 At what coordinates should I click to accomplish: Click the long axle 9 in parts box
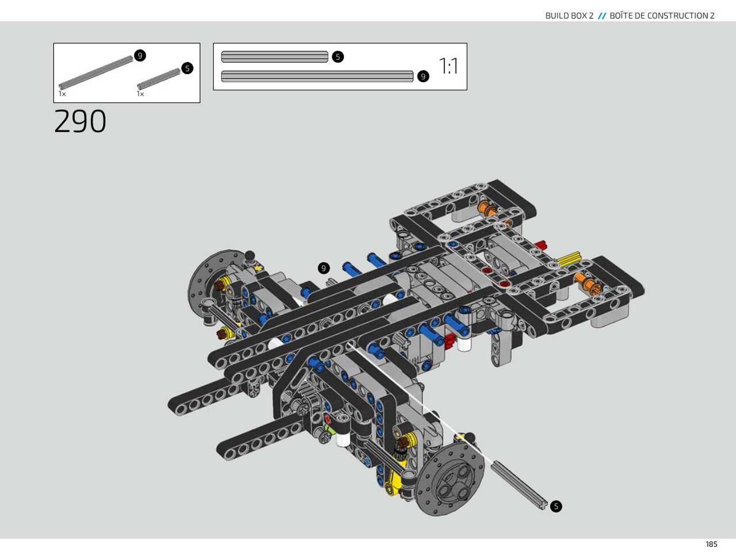[x=96, y=72]
